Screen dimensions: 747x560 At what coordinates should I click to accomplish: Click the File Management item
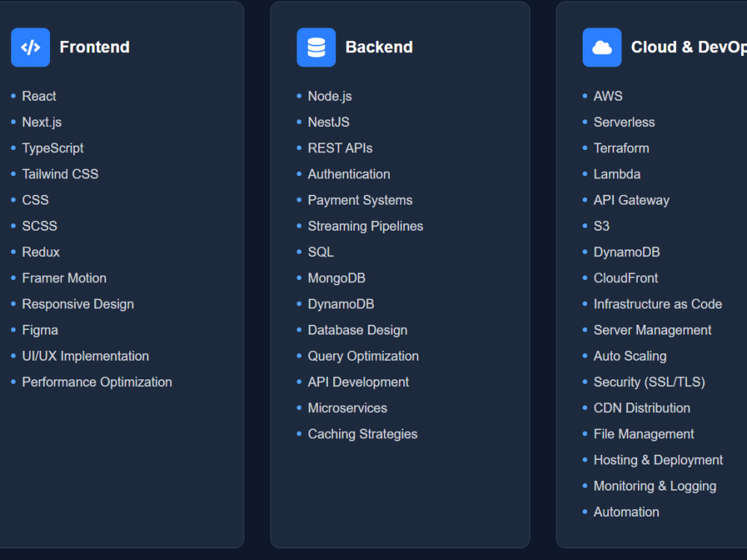coord(644,435)
